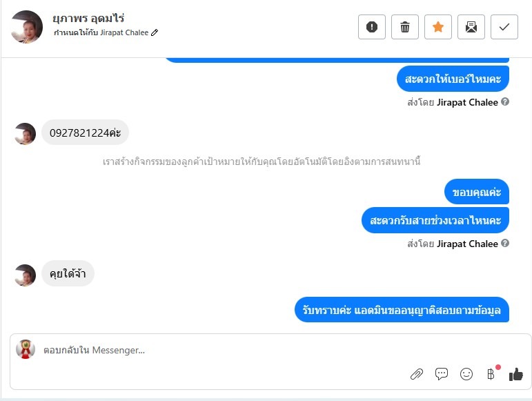Click help icon beside second 'ส่งโดย Jirapat Chalee'

pyautogui.click(x=505, y=244)
